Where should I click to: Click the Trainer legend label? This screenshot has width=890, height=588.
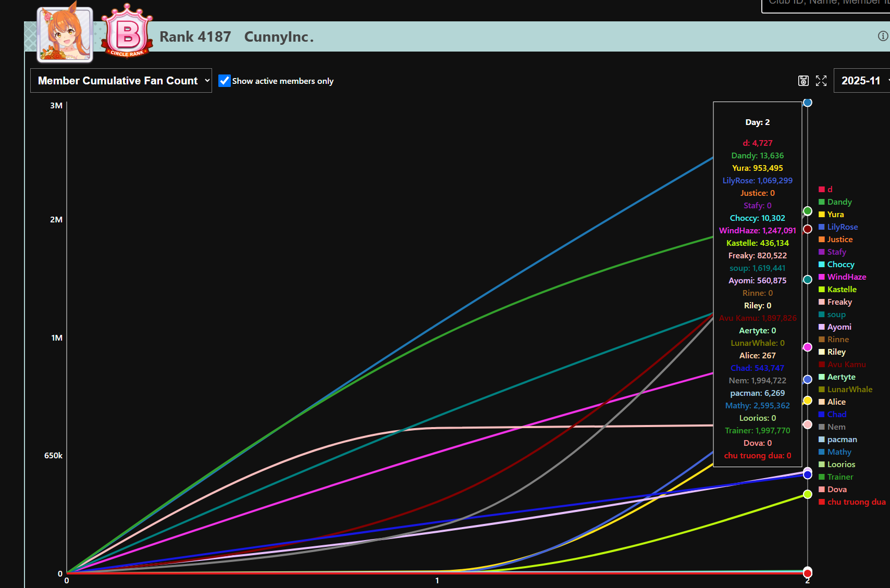[840, 477]
